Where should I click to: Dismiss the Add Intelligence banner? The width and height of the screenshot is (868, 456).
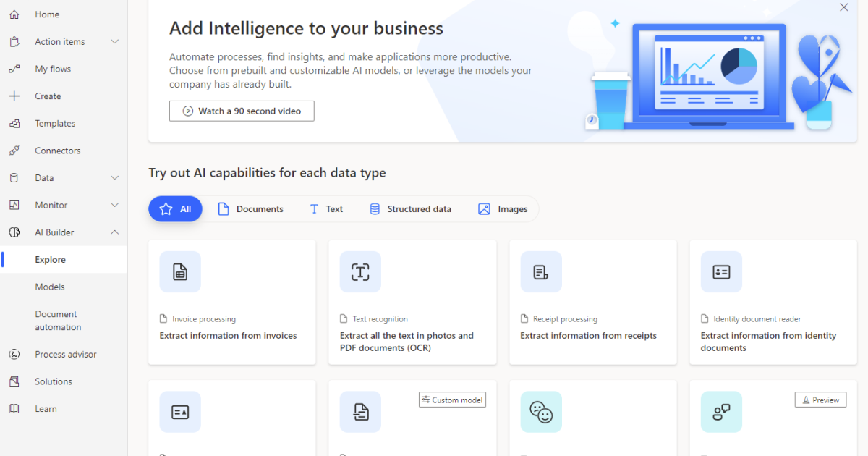pos(843,7)
